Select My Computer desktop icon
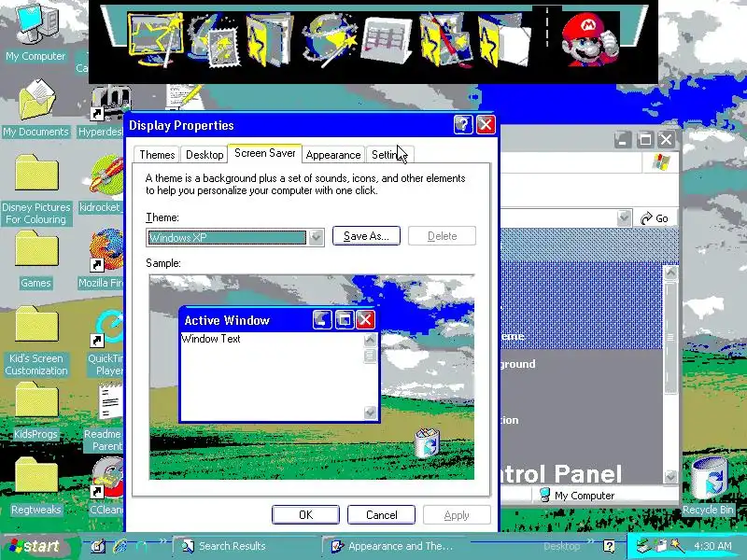 35,32
